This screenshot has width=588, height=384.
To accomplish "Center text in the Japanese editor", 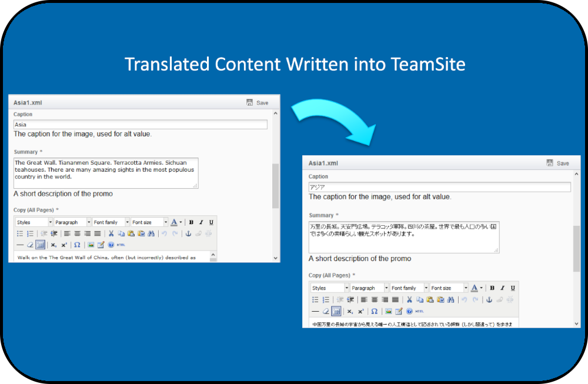I will pyautogui.click(x=375, y=300).
